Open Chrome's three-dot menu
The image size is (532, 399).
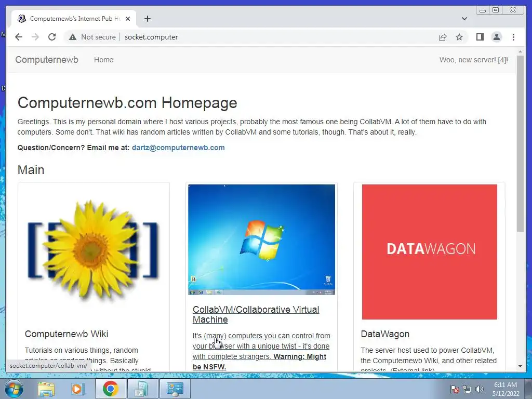(x=513, y=37)
